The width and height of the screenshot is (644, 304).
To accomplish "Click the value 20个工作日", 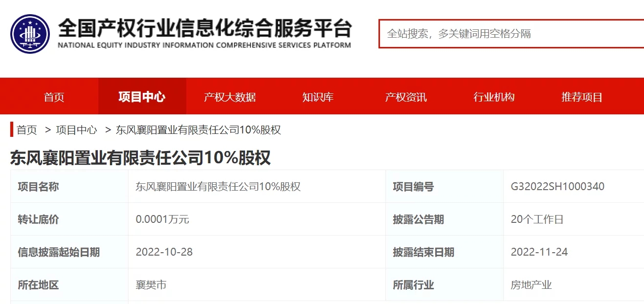I will point(537,219).
